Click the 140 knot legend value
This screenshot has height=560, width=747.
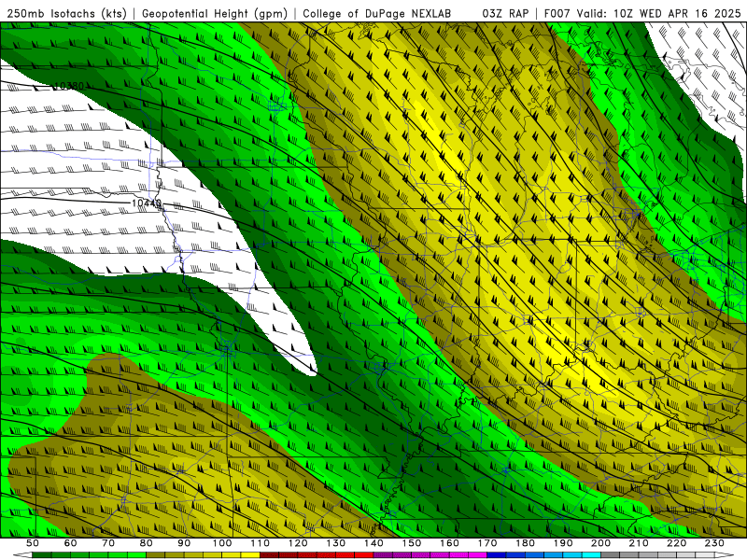coord(373,543)
